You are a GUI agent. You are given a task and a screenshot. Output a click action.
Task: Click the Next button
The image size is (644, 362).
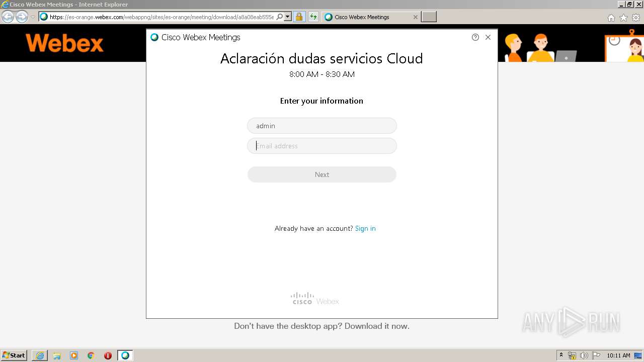click(x=322, y=174)
